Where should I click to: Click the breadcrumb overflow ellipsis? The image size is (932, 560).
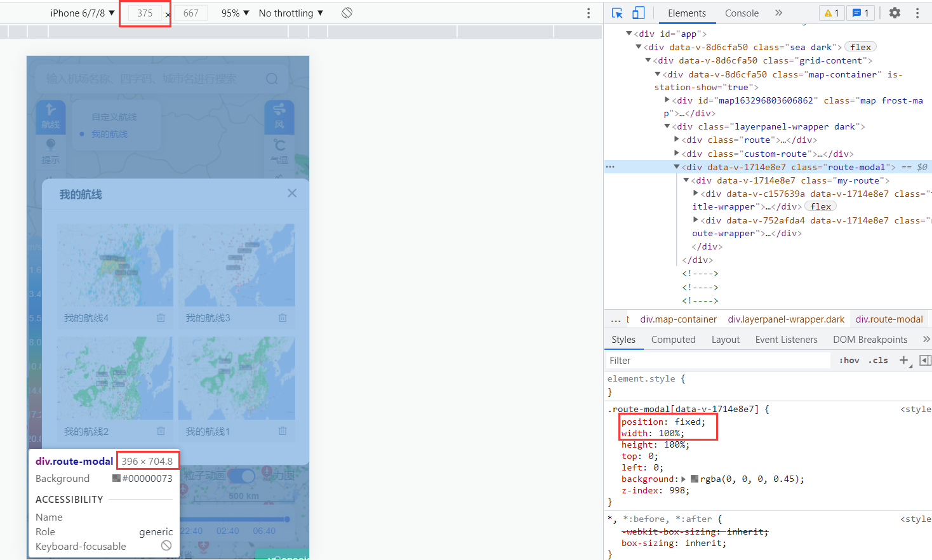tap(616, 319)
